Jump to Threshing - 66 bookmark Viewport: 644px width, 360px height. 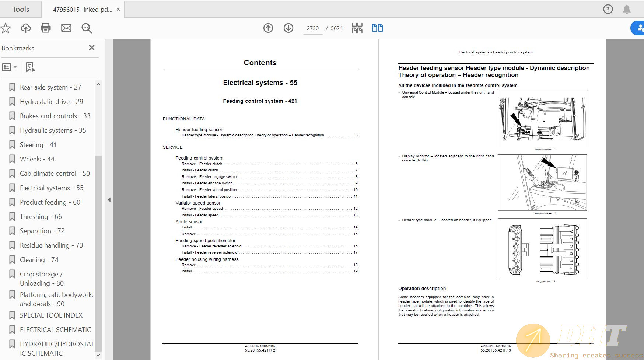pos(41,217)
